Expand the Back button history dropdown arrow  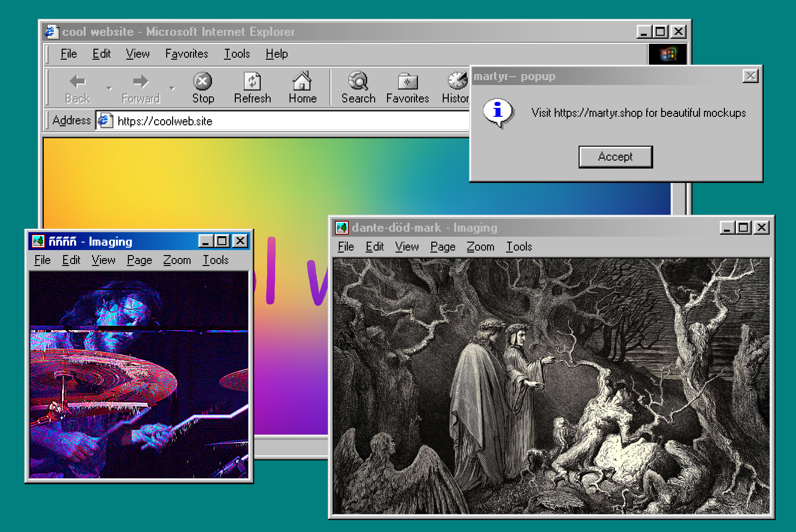pos(109,89)
